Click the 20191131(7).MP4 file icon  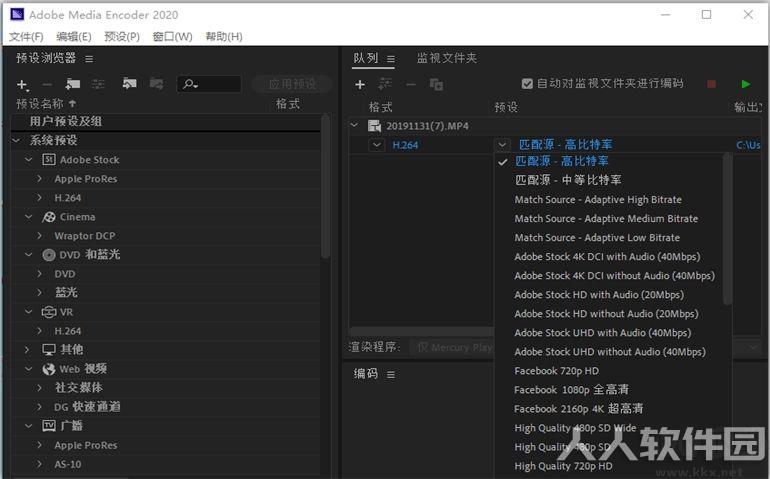[375, 126]
